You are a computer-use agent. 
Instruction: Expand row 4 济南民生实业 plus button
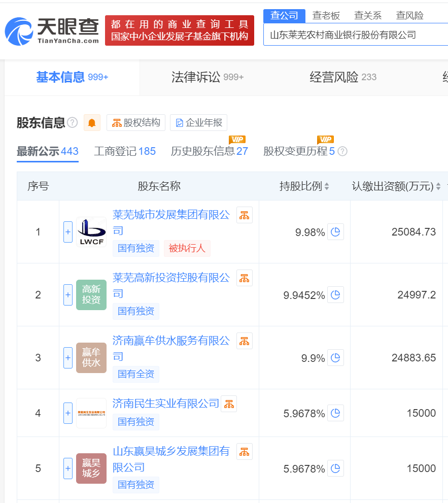coord(68,413)
